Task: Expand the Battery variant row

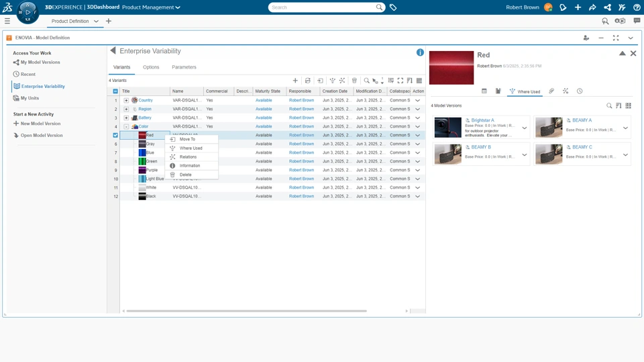Action: (x=126, y=118)
